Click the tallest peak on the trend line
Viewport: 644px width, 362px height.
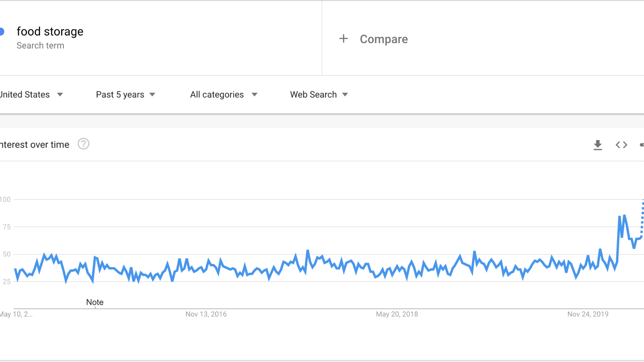tap(624, 215)
